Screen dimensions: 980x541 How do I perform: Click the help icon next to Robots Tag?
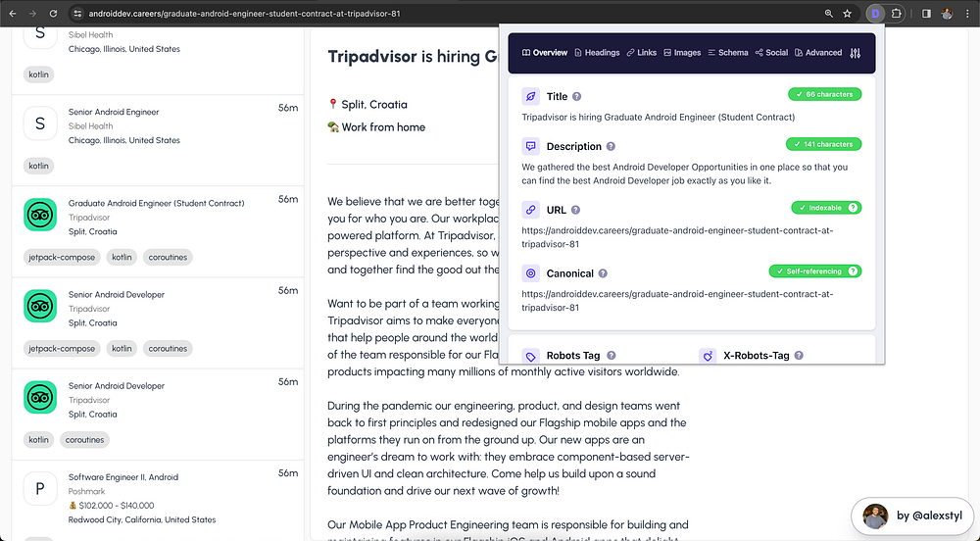tap(612, 356)
